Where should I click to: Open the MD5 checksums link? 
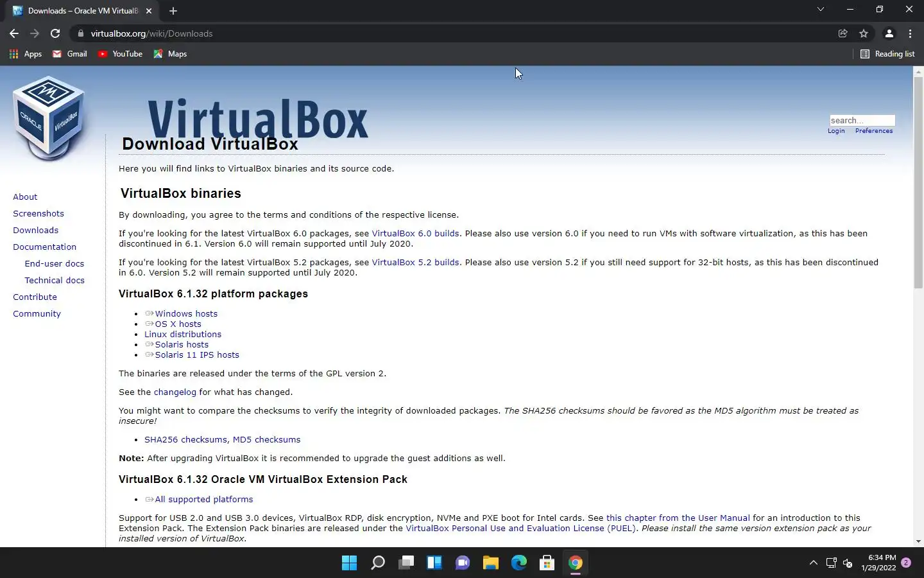pyautogui.click(x=266, y=440)
